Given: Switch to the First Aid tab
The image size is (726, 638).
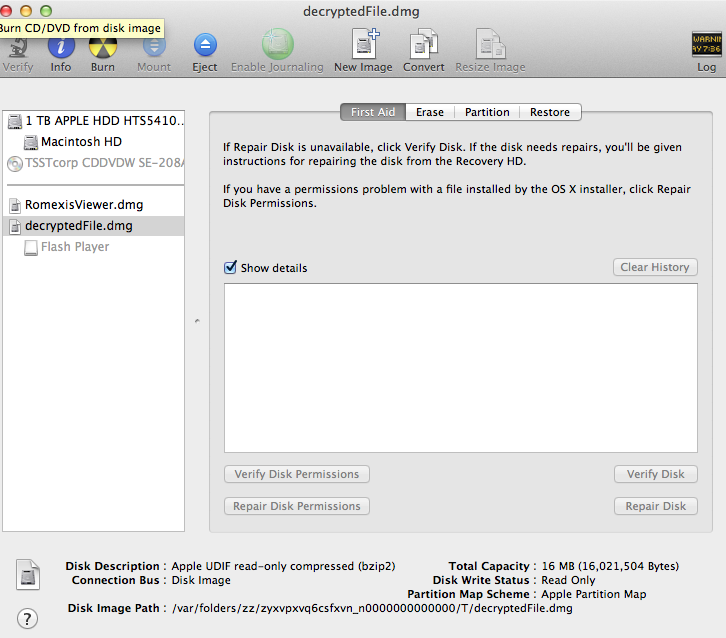Looking at the screenshot, I should pyautogui.click(x=373, y=112).
